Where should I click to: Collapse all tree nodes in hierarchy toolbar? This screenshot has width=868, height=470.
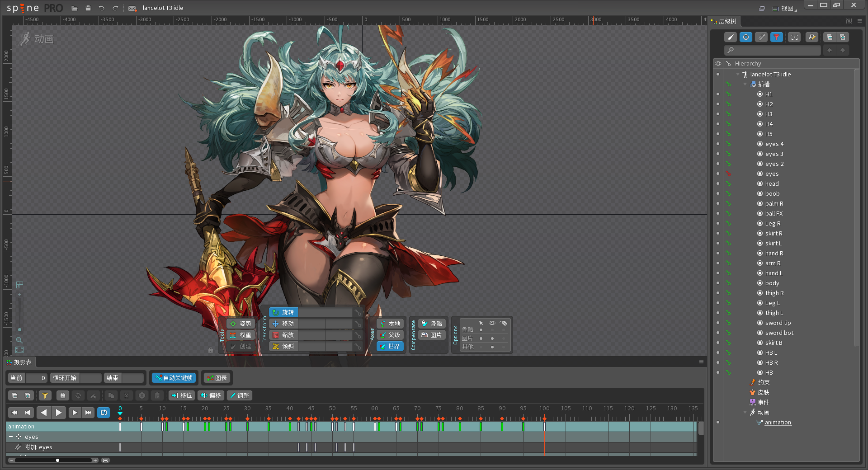[x=830, y=37]
